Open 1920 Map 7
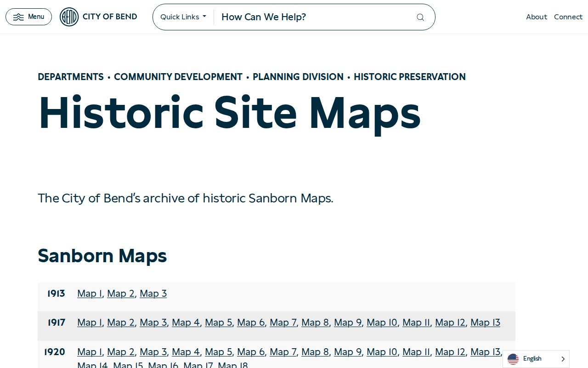 tap(283, 352)
